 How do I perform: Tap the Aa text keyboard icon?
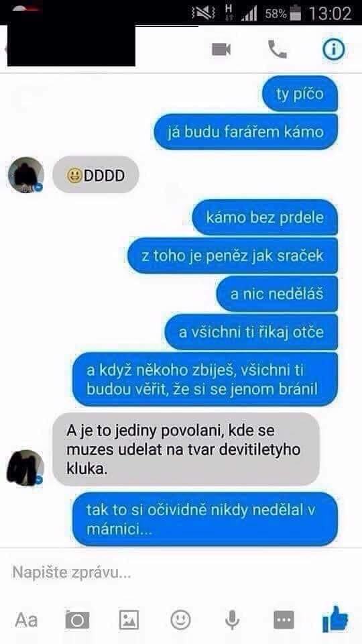pos(26,620)
